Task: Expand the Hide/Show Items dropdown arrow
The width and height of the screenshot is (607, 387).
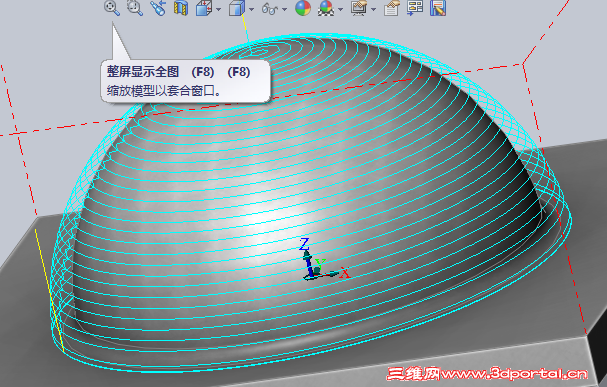Action: click(284, 9)
